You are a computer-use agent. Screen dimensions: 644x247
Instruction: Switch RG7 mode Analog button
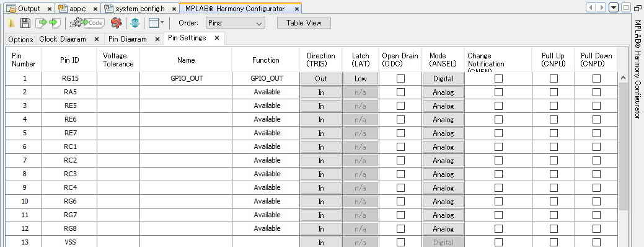(443, 215)
